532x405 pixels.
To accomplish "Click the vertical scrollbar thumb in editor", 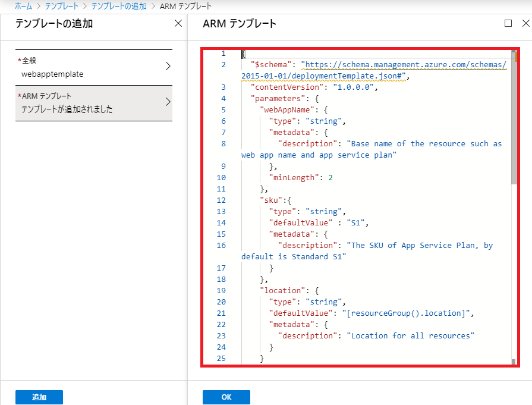I will [x=514, y=117].
